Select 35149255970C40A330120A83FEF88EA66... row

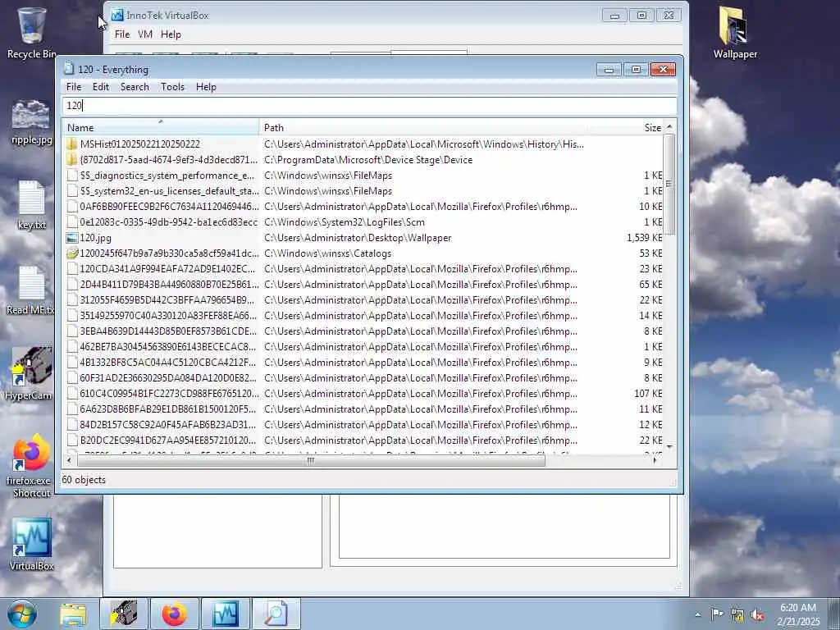[x=363, y=316]
